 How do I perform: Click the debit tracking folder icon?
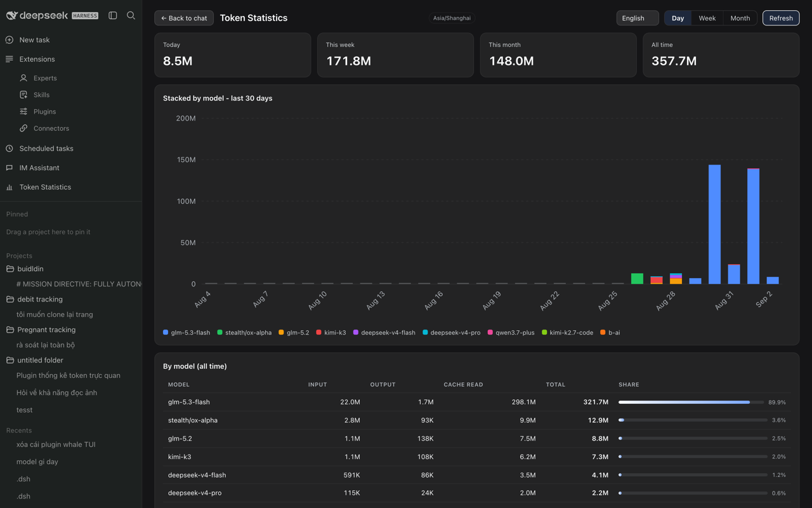10,299
